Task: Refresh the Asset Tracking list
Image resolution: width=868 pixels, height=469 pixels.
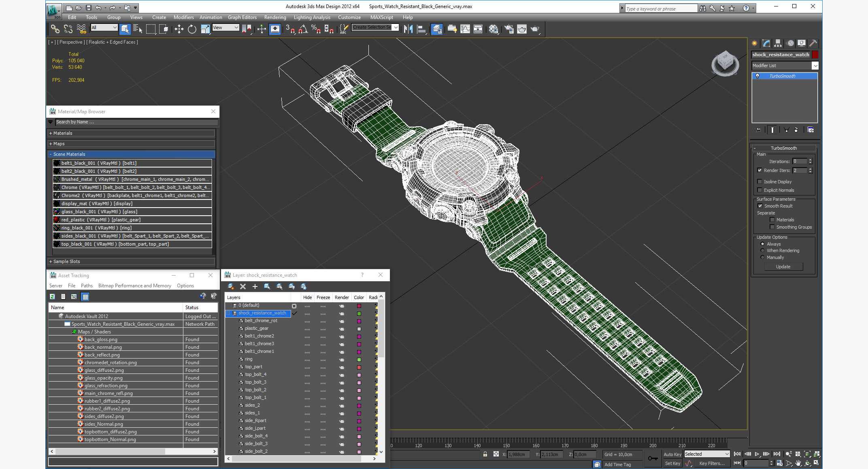Action: coord(52,297)
